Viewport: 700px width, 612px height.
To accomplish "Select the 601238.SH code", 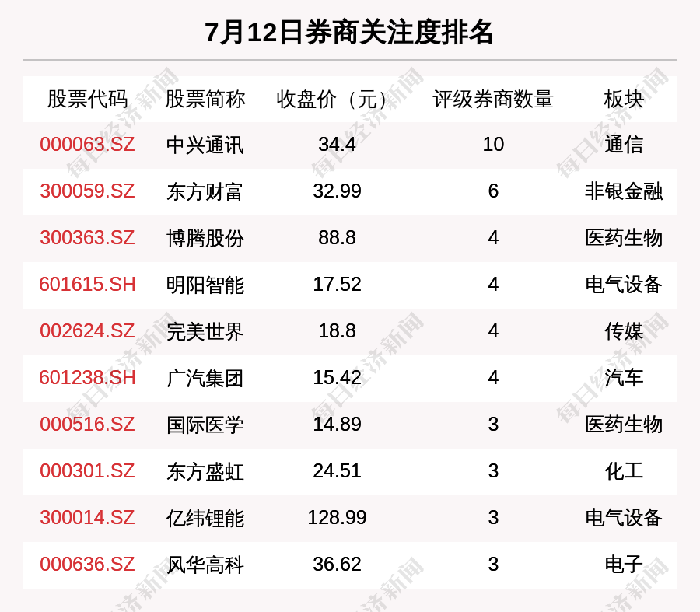I will [87, 378].
